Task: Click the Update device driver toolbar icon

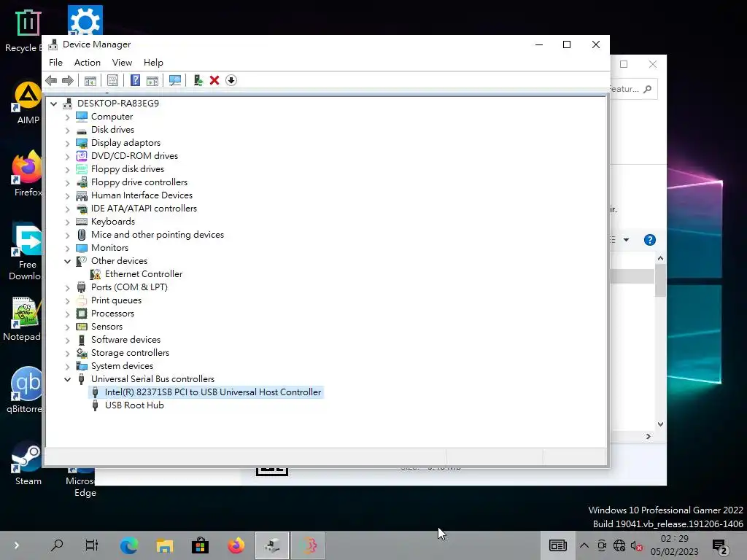Action: [198, 80]
